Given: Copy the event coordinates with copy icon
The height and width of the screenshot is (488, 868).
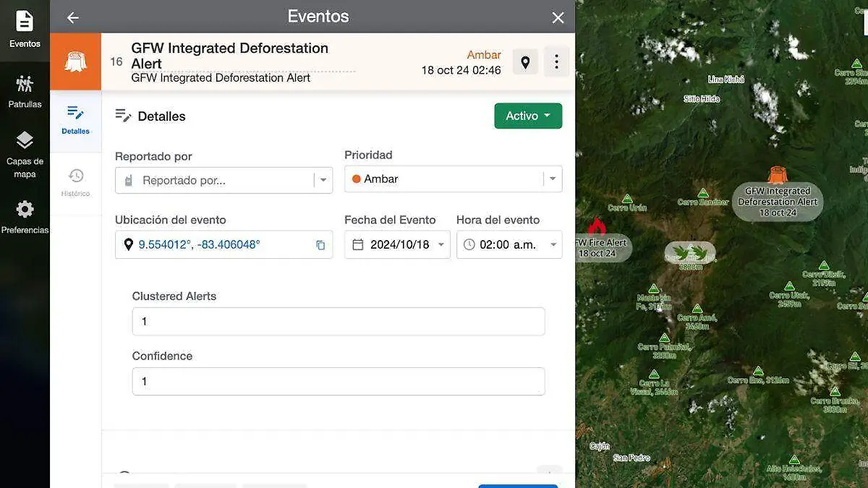Looking at the screenshot, I should (320, 245).
